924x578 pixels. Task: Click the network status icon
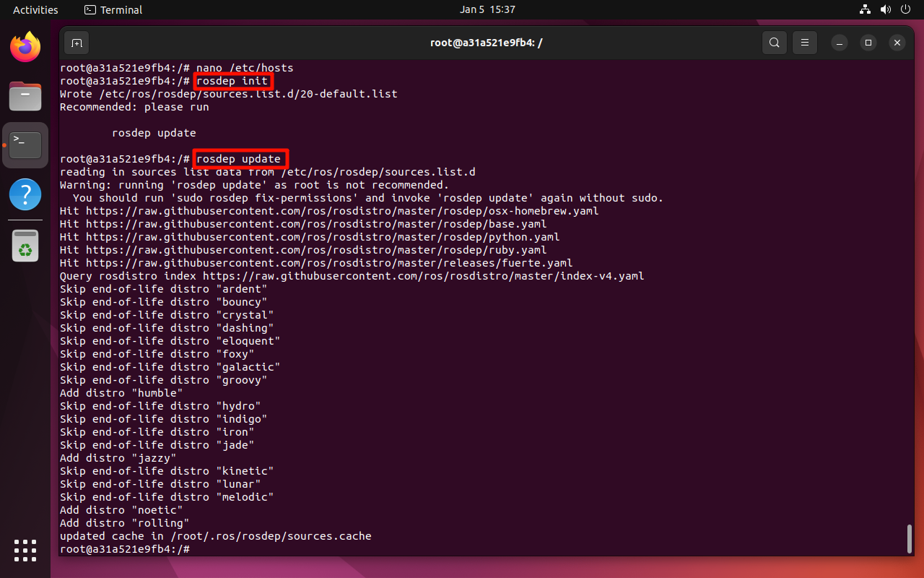pyautogui.click(x=866, y=9)
